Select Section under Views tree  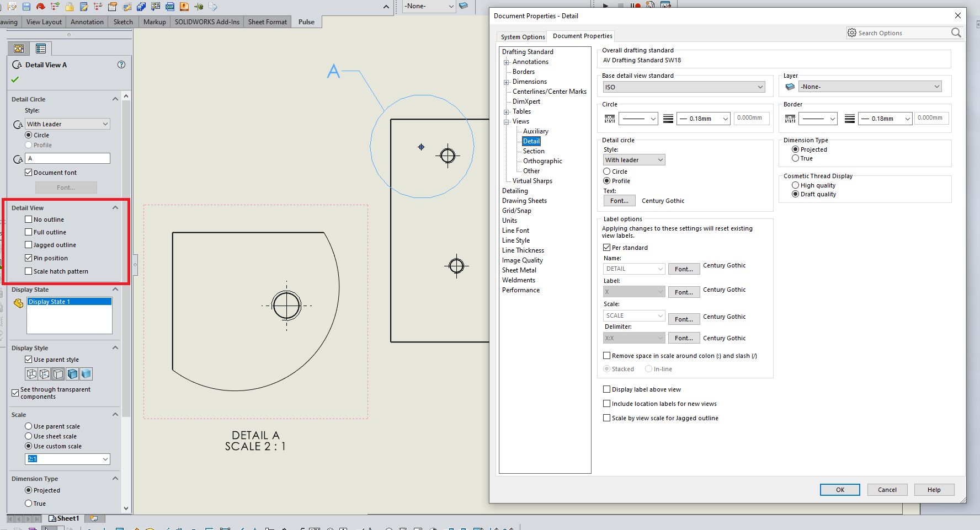click(x=534, y=151)
